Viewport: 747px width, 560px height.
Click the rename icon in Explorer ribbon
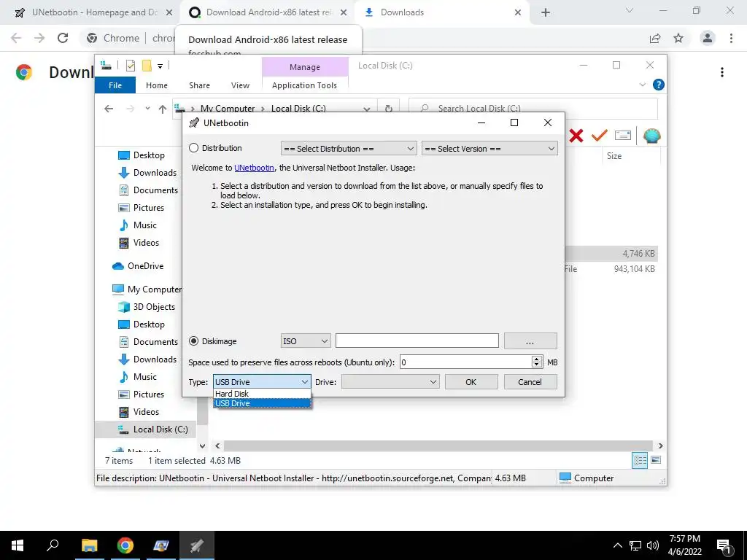(x=623, y=136)
